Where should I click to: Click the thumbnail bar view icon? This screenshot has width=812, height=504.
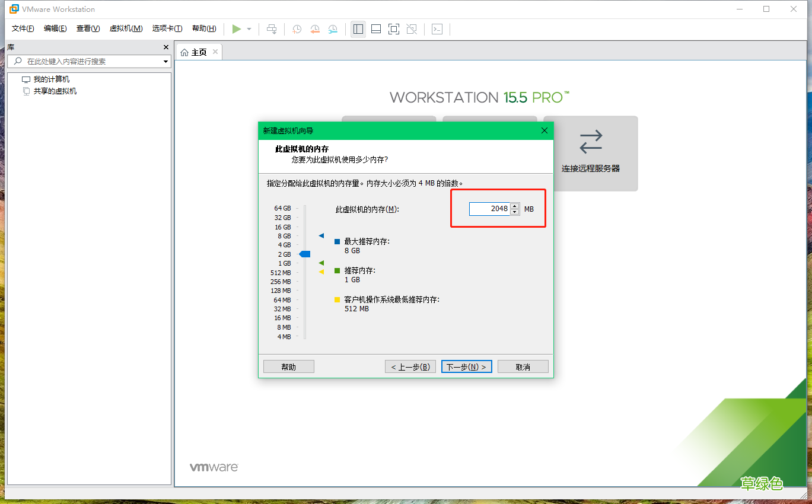point(376,28)
